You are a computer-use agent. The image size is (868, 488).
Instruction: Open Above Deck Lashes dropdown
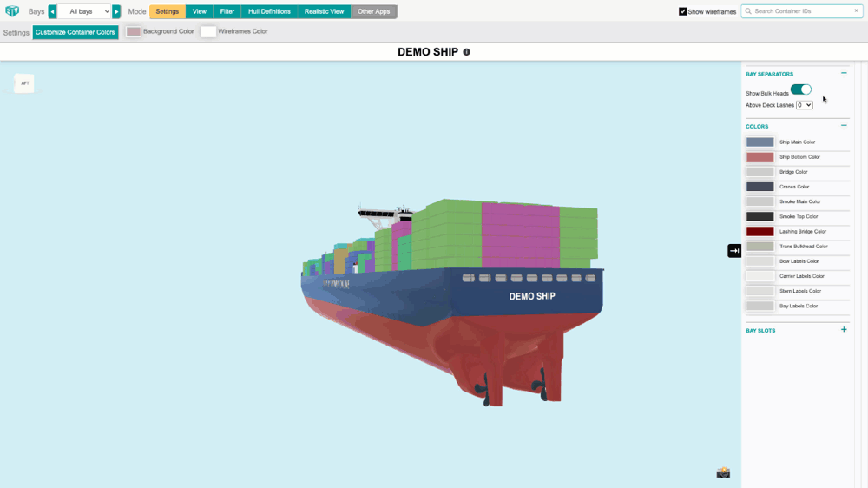[805, 105]
